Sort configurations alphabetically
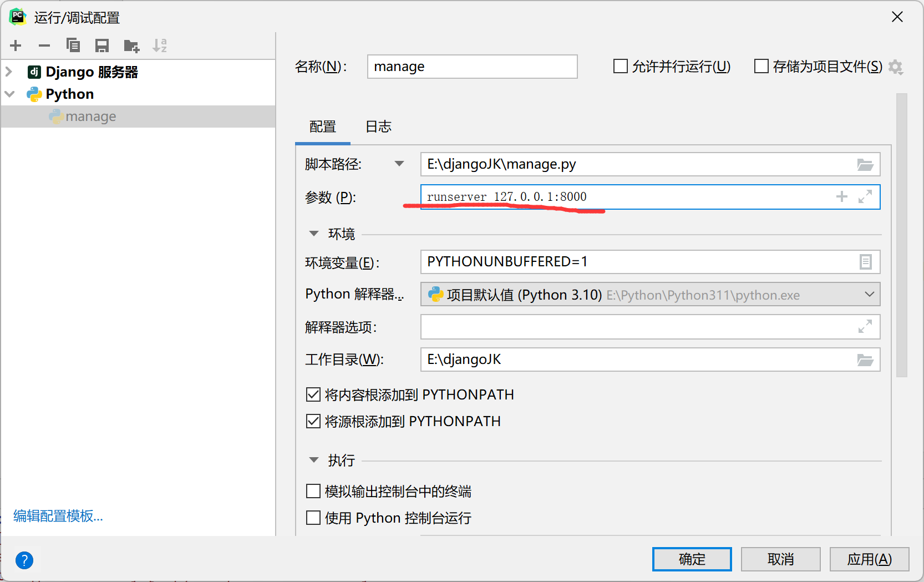924x582 pixels. click(160, 45)
